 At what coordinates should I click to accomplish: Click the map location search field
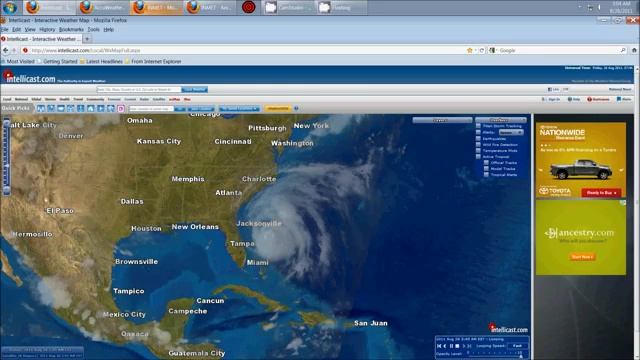coord(151,109)
